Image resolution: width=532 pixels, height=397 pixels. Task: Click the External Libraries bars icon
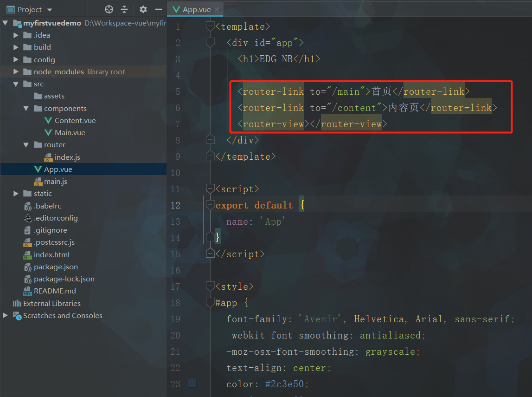tap(17, 303)
